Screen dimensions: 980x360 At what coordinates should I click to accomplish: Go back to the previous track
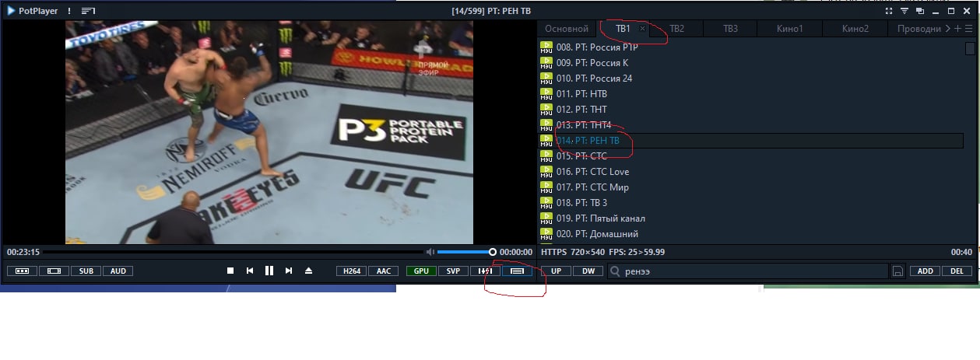click(x=250, y=271)
